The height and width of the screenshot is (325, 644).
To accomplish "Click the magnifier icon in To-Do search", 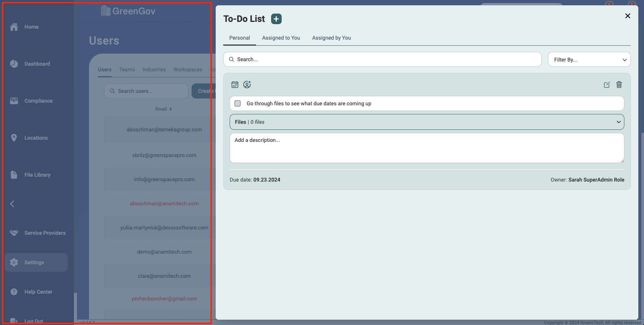I will tap(232, 59).
